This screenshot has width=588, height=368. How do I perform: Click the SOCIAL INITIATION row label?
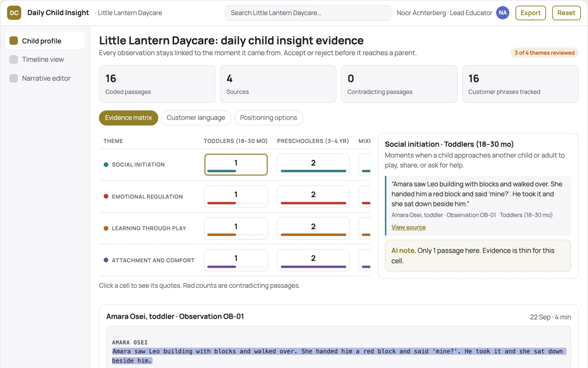(x=138, y=165)
